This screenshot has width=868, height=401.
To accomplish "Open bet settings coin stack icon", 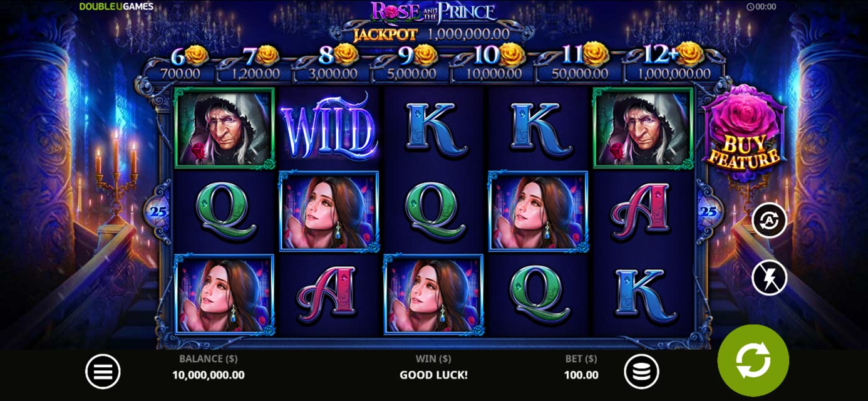I will 641,372.
